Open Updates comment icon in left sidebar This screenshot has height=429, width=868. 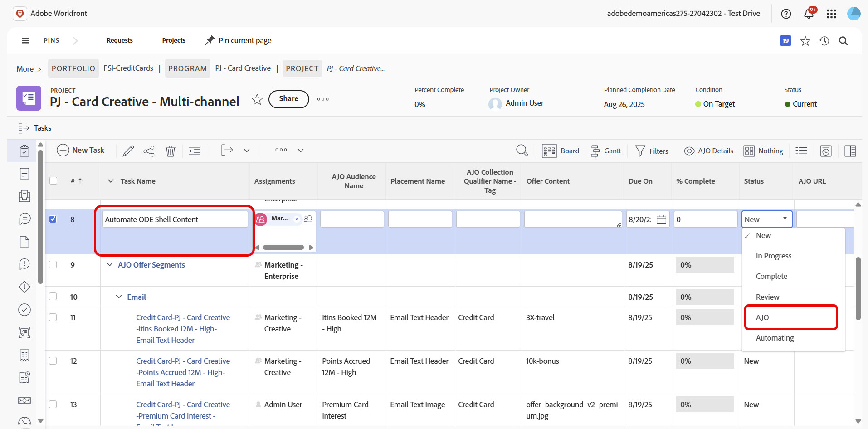(x=24, y=219)
